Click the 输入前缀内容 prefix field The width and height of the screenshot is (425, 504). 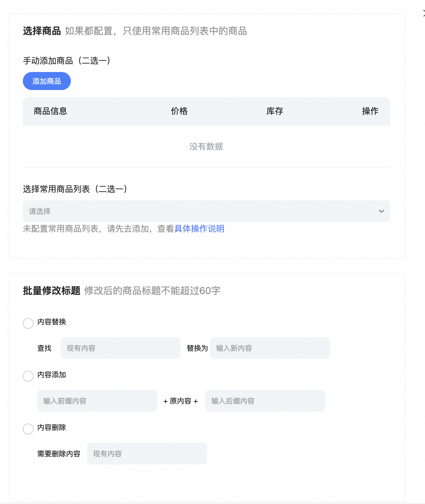[x=97, y=401]
